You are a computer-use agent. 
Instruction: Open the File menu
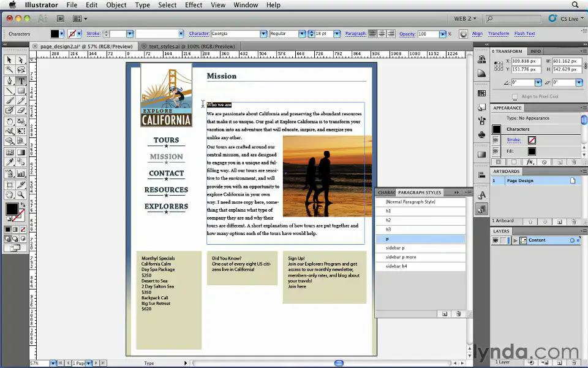[72, 5]
